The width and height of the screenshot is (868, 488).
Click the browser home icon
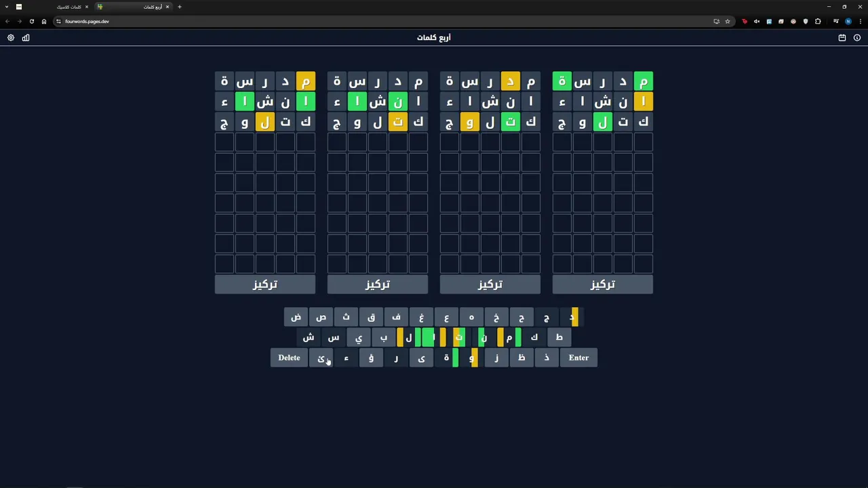click(44, 21)
